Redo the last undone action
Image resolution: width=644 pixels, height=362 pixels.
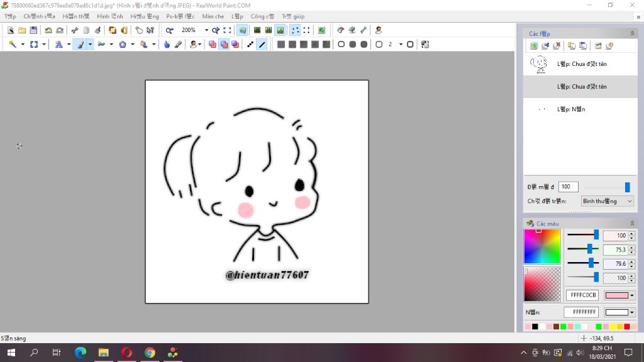(x=60, y=30)
